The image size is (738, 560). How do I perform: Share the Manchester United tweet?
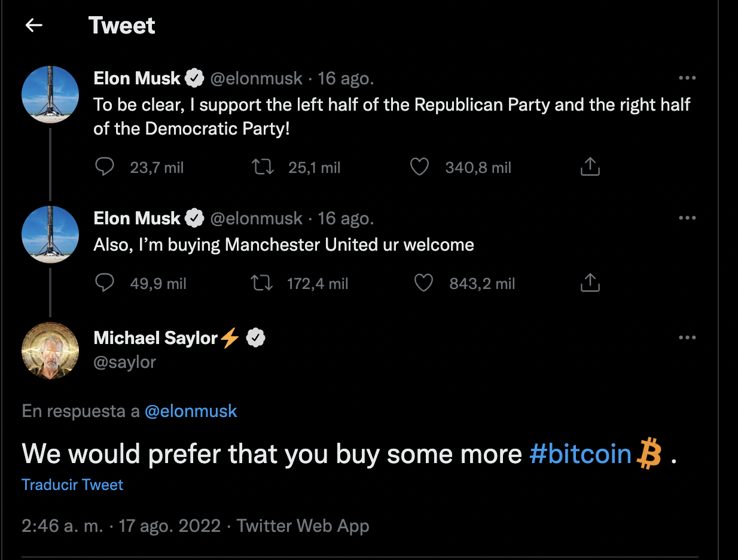590,283
